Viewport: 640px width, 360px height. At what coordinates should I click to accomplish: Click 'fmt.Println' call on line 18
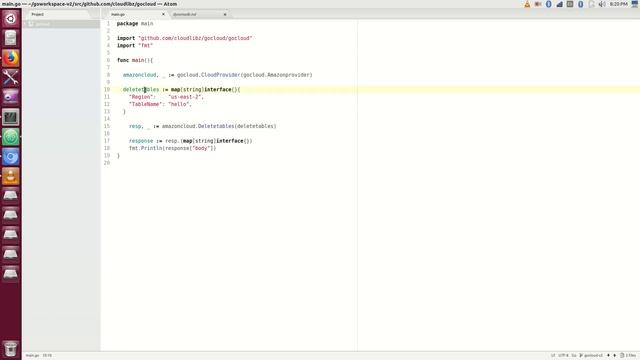(x=145, y=148)
